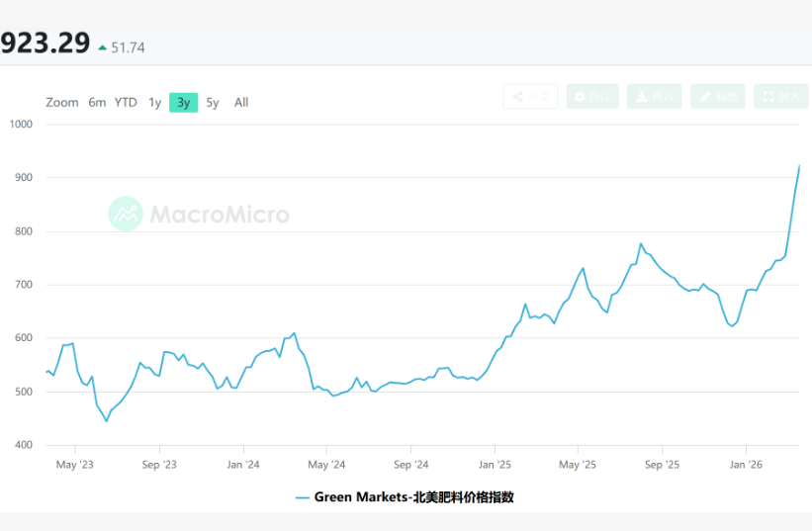Click the Jan '26 x-axis label
812x531 pixels.
[x=746, y=464]
